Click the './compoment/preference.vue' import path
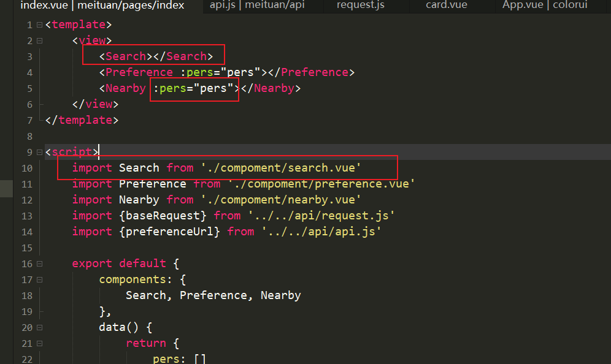The width and height of the screenshot is (611, 364). coord(321,184)
